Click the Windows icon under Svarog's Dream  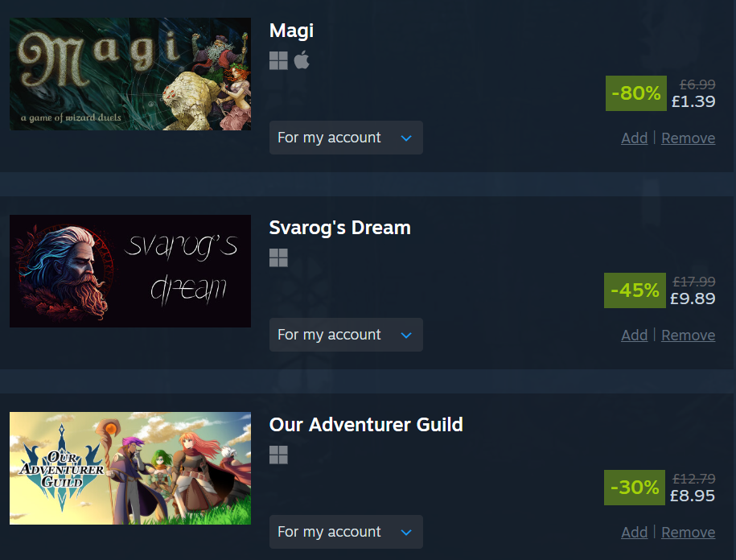coord(278,257)
